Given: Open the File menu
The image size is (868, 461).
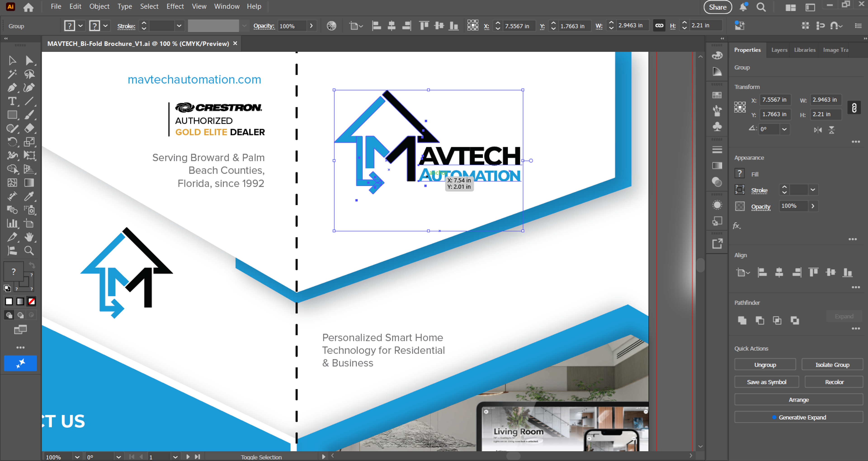Looking at the screenshot, I should pyautogui.click(x=56, y=6).
